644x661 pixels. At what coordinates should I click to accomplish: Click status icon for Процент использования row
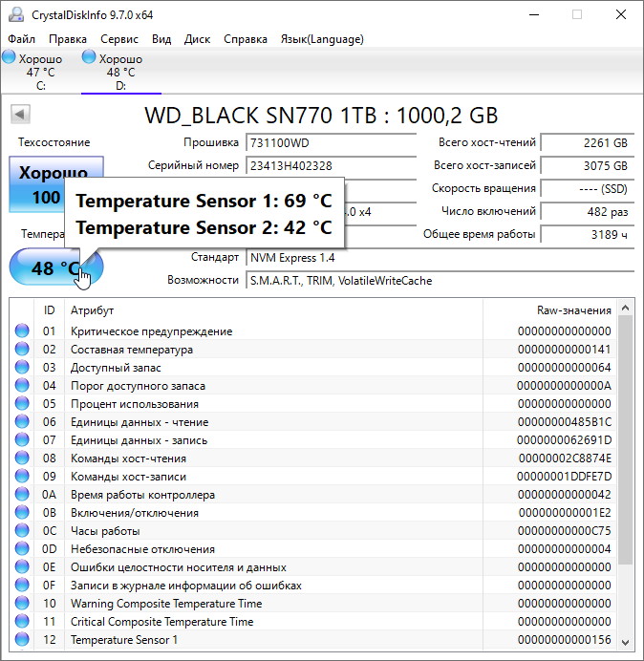click(22, 403)
